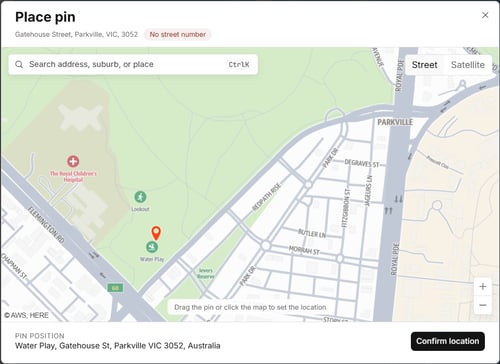The height and width of the screenshot is (364, 500).
Task: Switch map to Satellite view
Action: pos(468,65)
